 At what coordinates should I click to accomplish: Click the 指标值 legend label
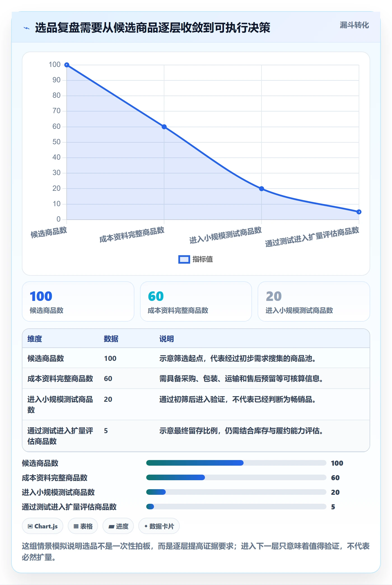coord(202,259)
